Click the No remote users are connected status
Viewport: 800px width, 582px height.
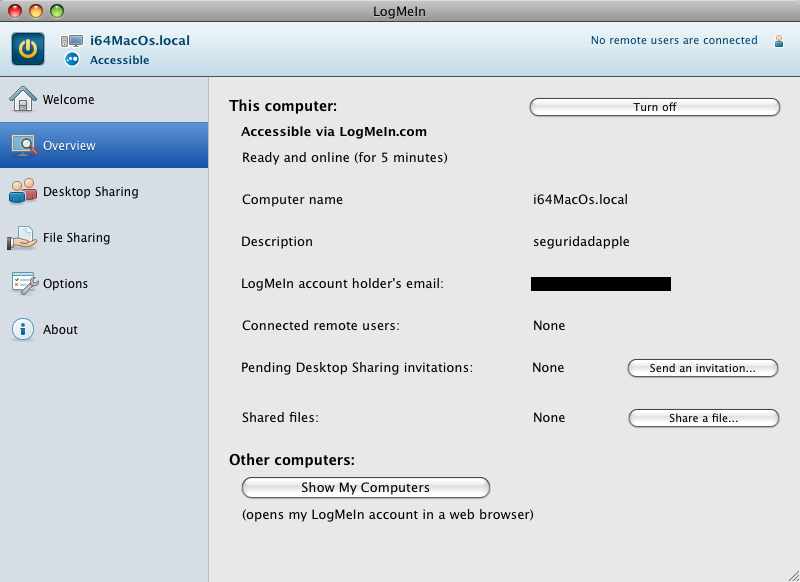pyautogui.click(x=674, y=41)
